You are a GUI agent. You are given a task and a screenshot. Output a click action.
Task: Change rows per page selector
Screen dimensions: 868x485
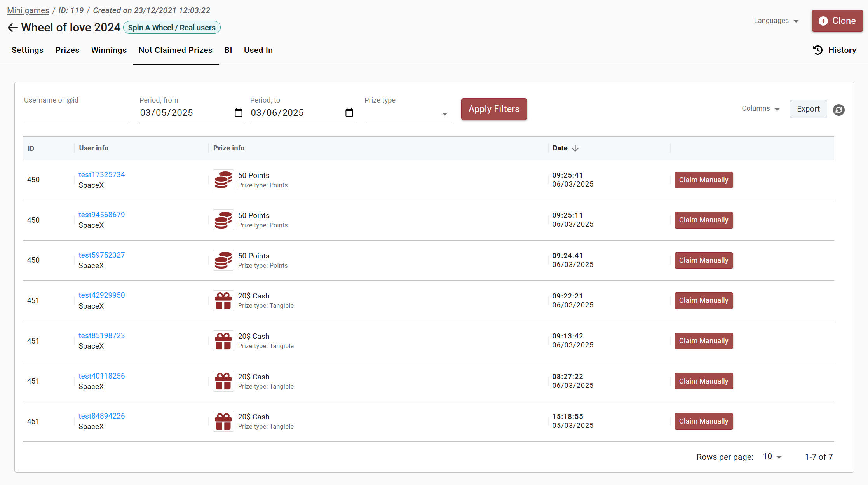coord(772,457)
